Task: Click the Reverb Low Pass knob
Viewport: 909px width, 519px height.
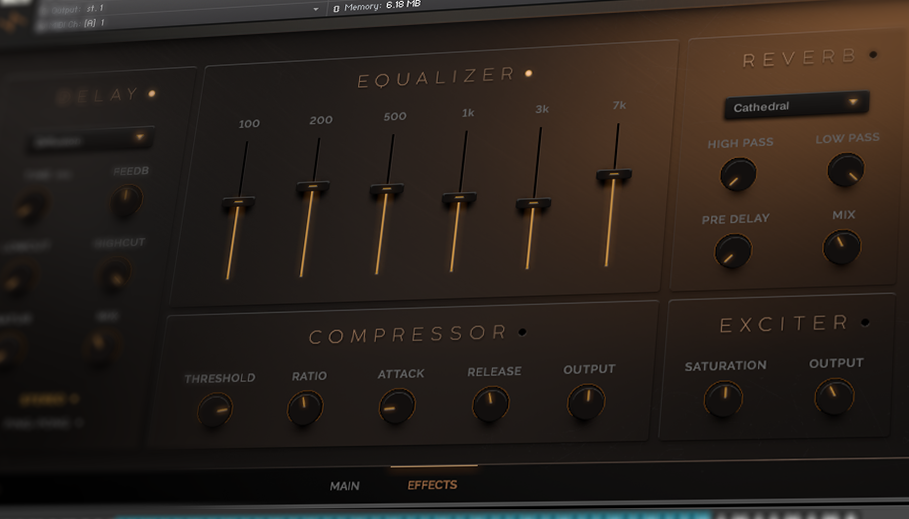Action: point(845,170)
